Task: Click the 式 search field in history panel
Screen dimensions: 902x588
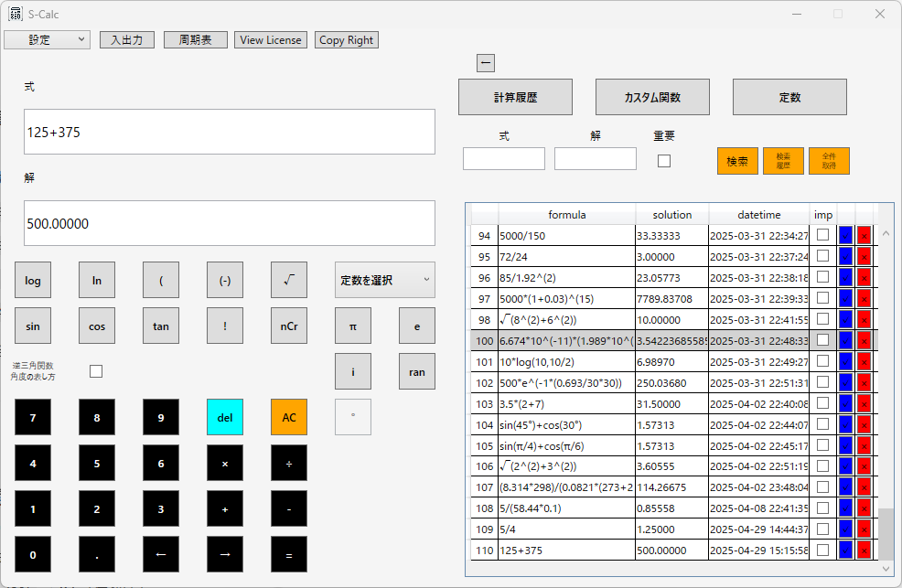Action: (x=504, y=158)
